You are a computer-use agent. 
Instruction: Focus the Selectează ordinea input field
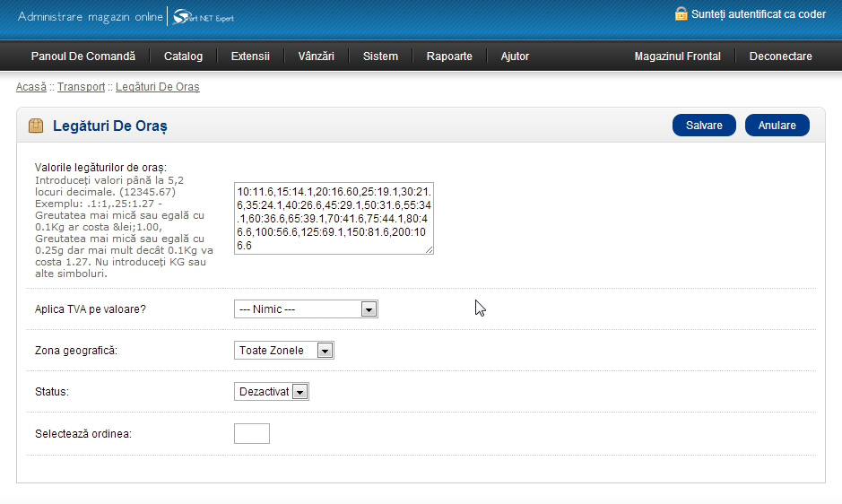(251, 434)
